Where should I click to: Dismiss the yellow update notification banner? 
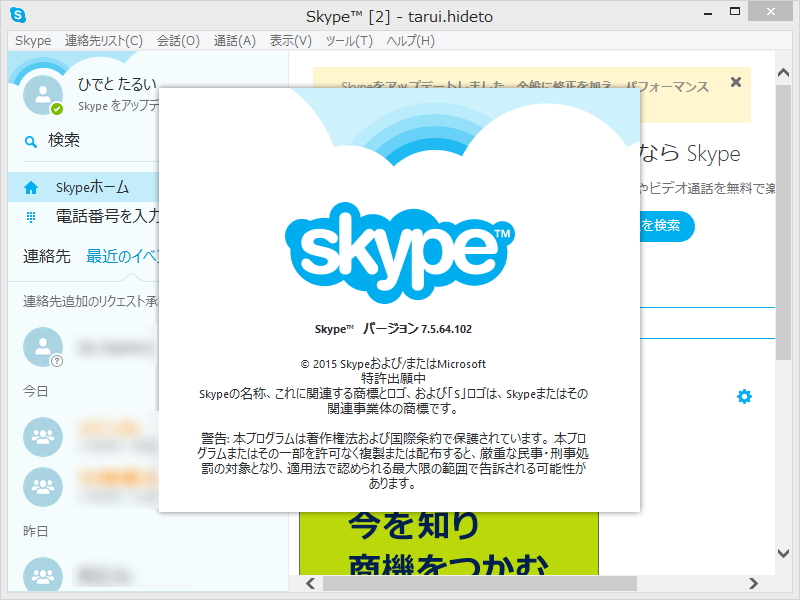click(736, 82)
